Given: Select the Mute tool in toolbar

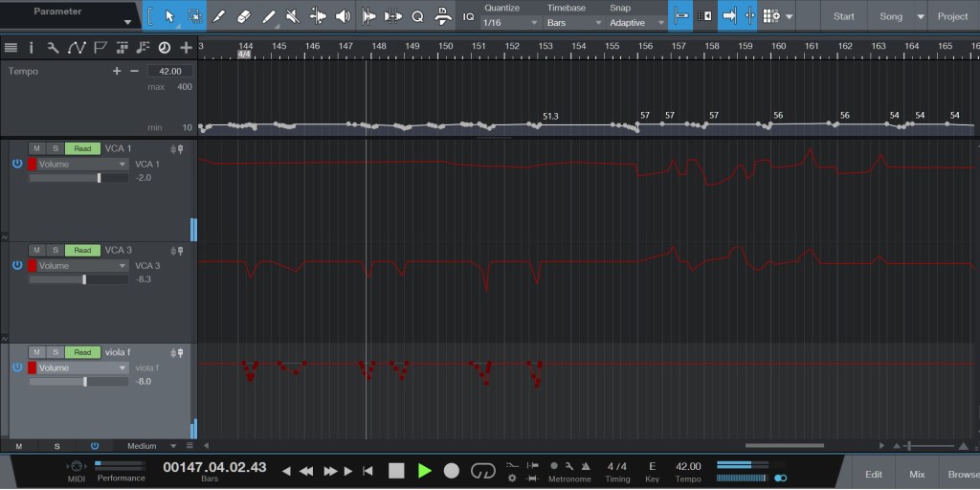Looking at the screenshot, I should pyautogui.click(x=293, y=16).
